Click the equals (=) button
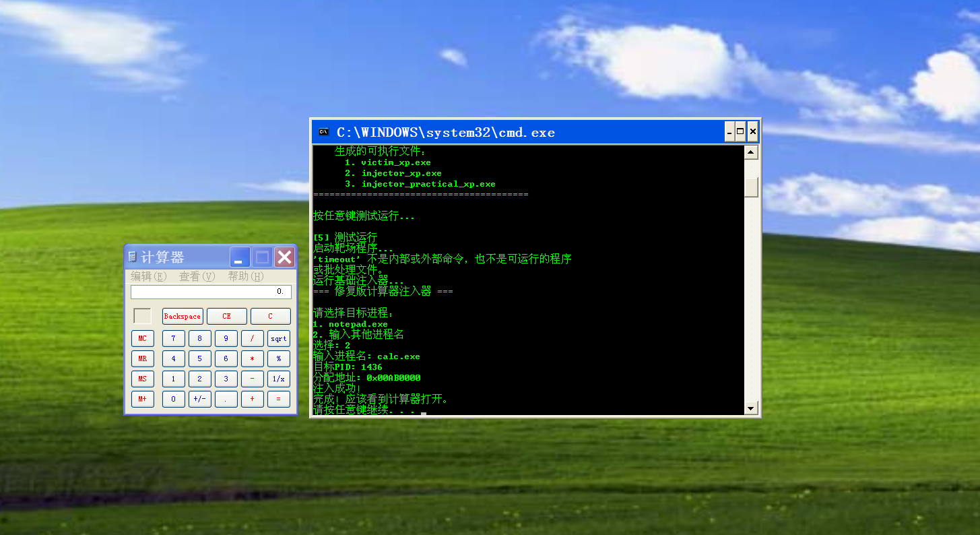 (x=279, y=399)
